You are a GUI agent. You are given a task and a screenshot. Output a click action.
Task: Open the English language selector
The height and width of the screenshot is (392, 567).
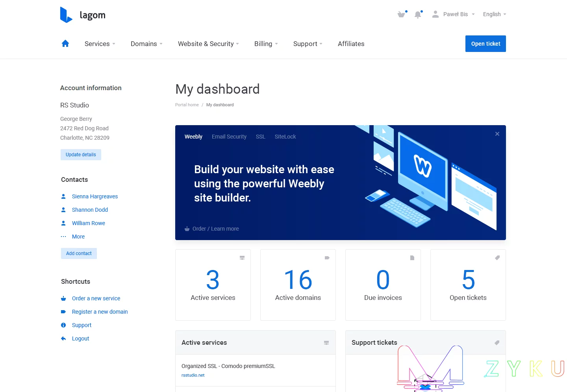click(x=494, y=14)
